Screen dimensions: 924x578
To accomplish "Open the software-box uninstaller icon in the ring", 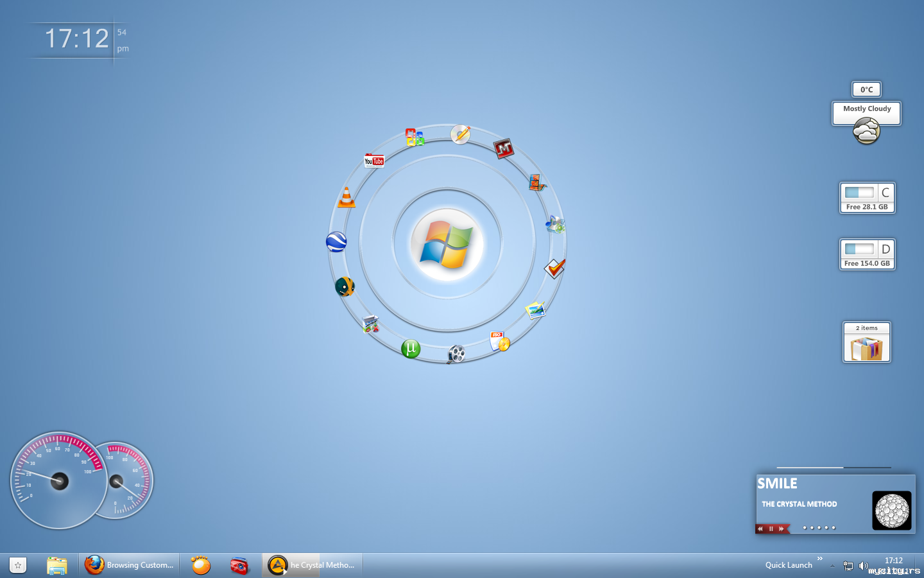I will coord(370,324).
